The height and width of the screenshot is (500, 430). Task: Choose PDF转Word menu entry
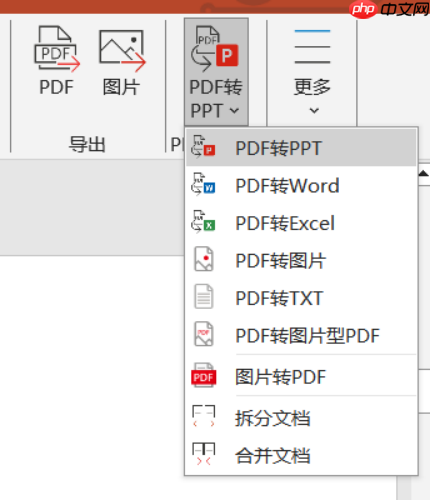[x=301, y=186]
